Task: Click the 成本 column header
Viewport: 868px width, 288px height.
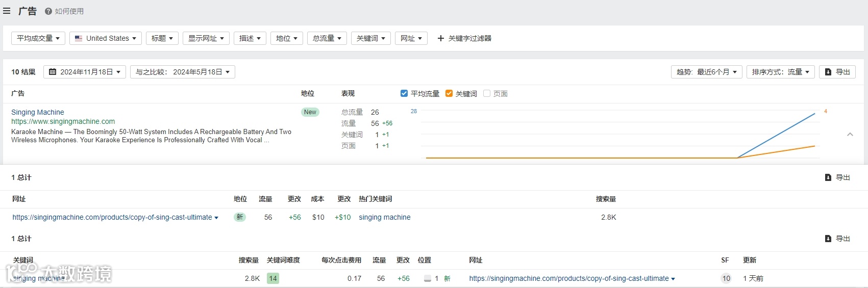Action: click(317, 199)
